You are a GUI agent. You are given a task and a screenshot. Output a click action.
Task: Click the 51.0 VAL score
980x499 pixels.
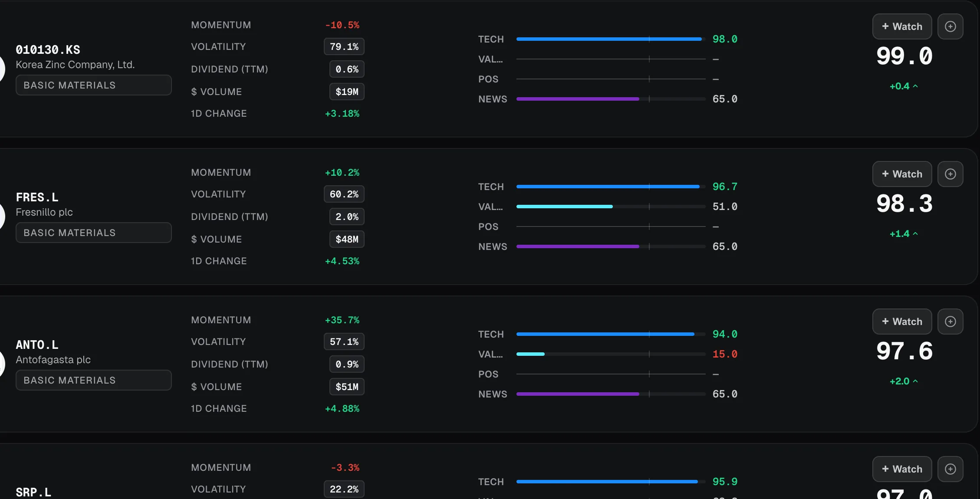725,207
